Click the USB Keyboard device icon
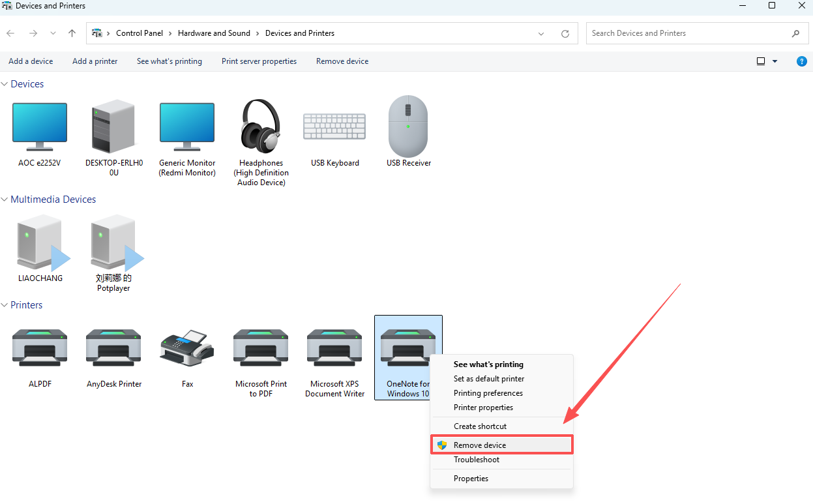Screen dimensions: 813x504 coord(334,126)
